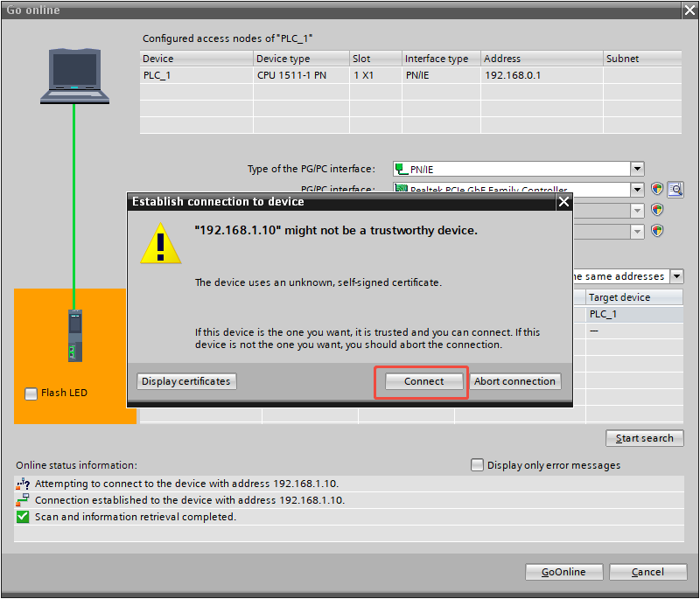Click the GoOnline button
This screenshot has width=700, height=599.
(563, 572)
